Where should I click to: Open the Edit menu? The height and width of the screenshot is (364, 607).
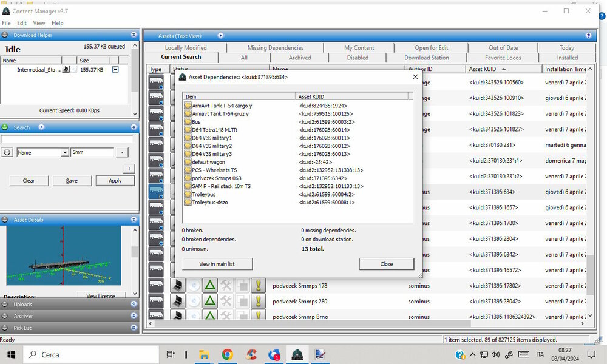22,23
